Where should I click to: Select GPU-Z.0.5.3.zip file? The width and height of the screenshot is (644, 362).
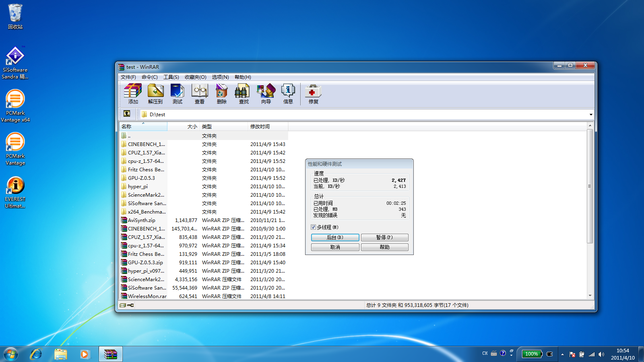[x=203, y=262]
